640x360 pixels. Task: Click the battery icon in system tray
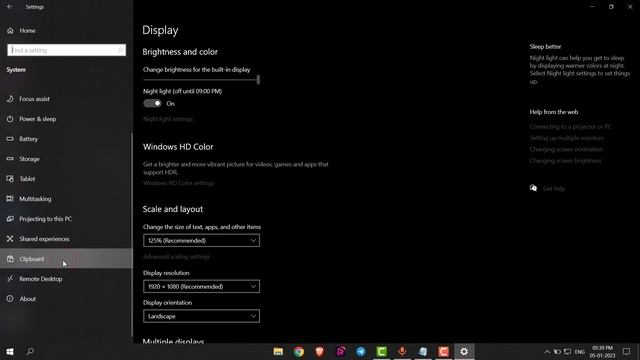tap(557, 351)
